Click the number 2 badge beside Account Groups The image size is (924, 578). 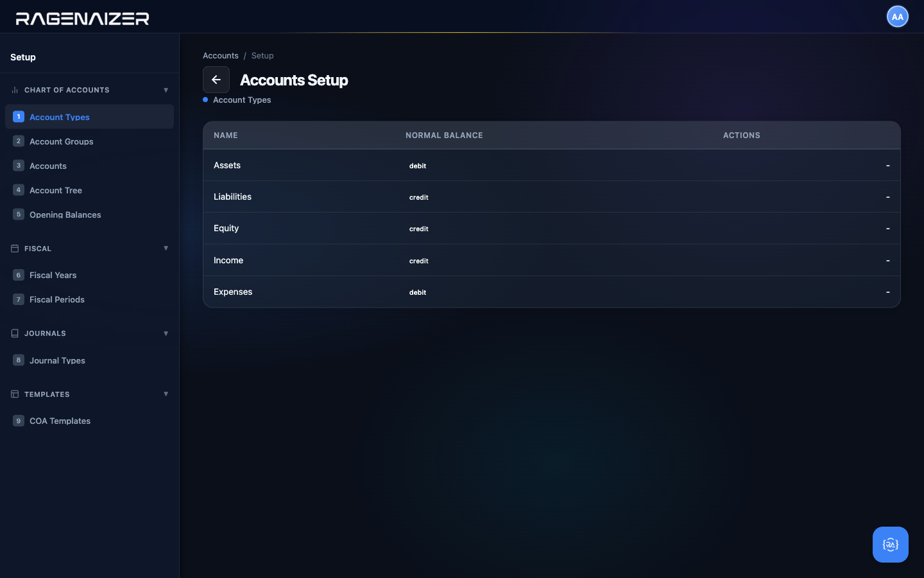(19, 141)
